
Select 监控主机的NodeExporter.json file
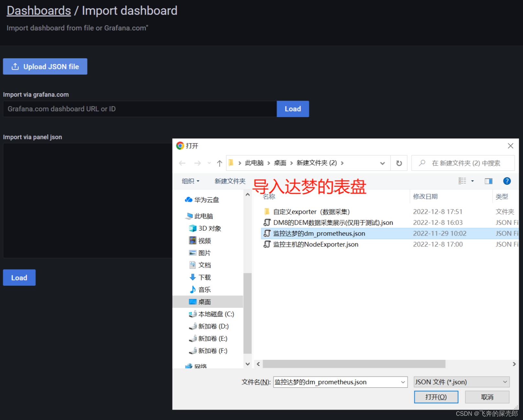[x=316, y=244]
